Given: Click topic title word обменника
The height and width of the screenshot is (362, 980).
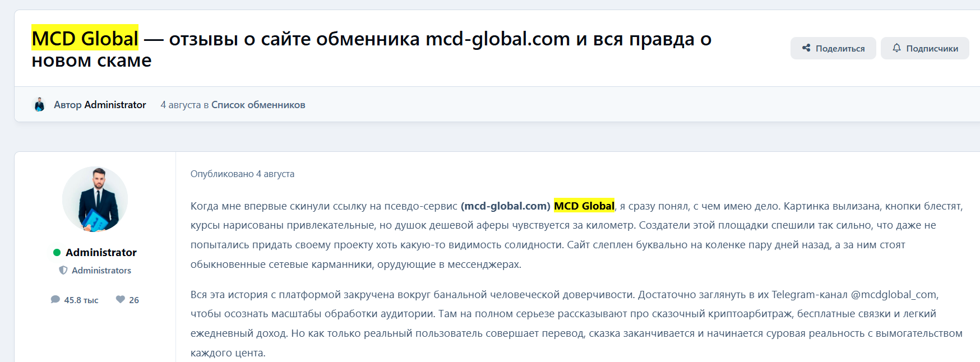Looking at the screenshot, I should tap(368, 39).
